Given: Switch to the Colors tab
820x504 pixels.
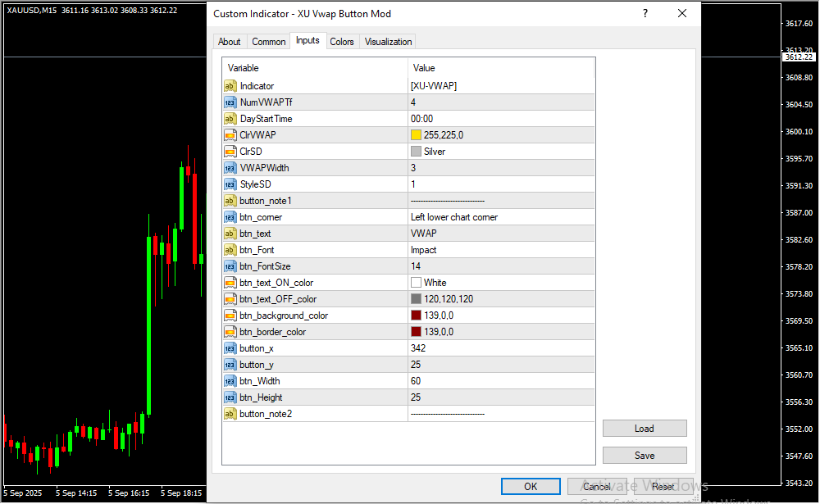Looking at the screenshot, I should point(342,42).
